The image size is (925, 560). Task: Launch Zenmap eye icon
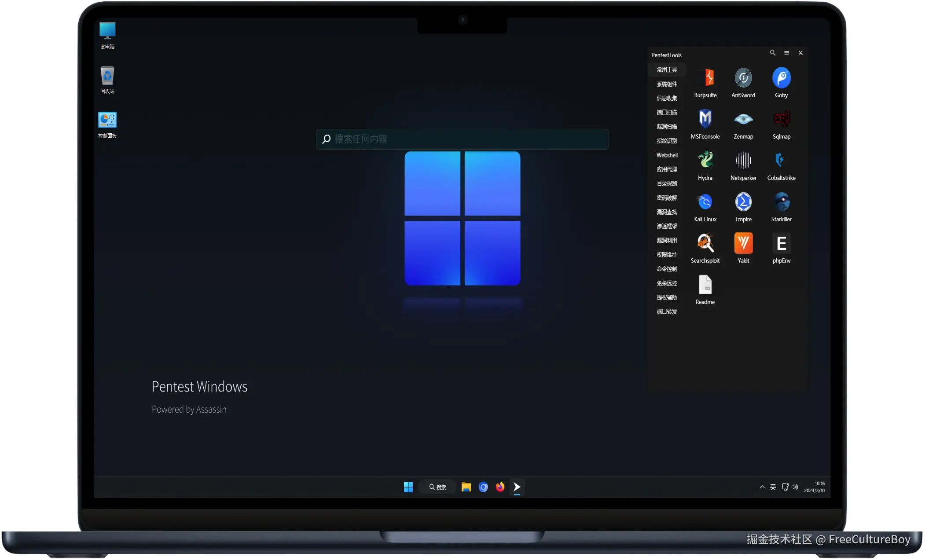coord(743,119)
